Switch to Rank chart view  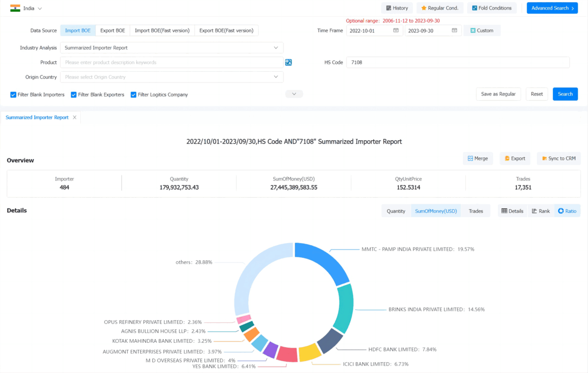[541, 211]
